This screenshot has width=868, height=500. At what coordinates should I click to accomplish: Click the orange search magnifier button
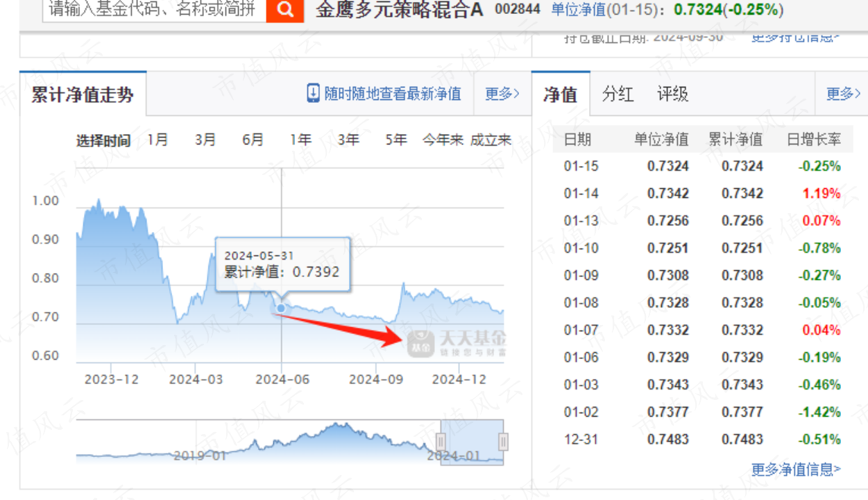285,10
